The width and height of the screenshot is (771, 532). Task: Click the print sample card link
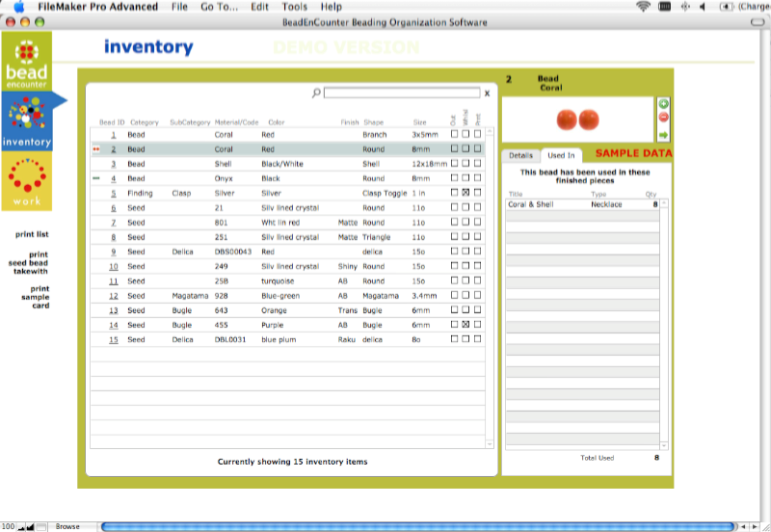click(x=35, y=297)
